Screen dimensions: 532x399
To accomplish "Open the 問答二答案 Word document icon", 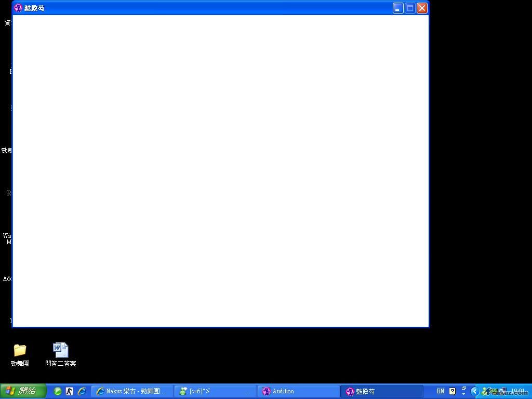I will [x=61, y=354].
